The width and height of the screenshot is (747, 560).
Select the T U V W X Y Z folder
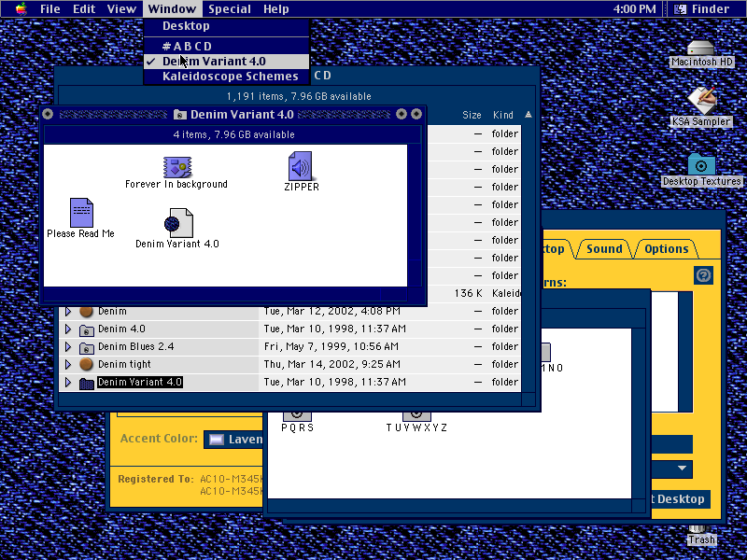[x=416, y=415]
